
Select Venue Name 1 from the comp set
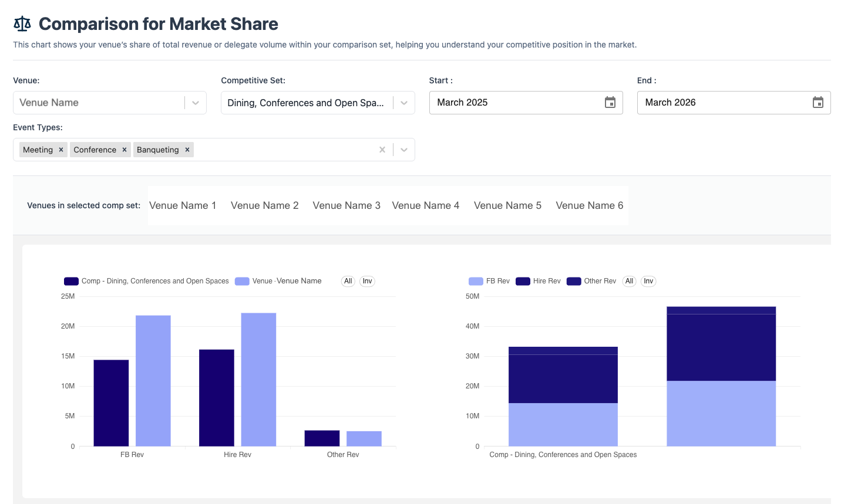pos(183,205)
